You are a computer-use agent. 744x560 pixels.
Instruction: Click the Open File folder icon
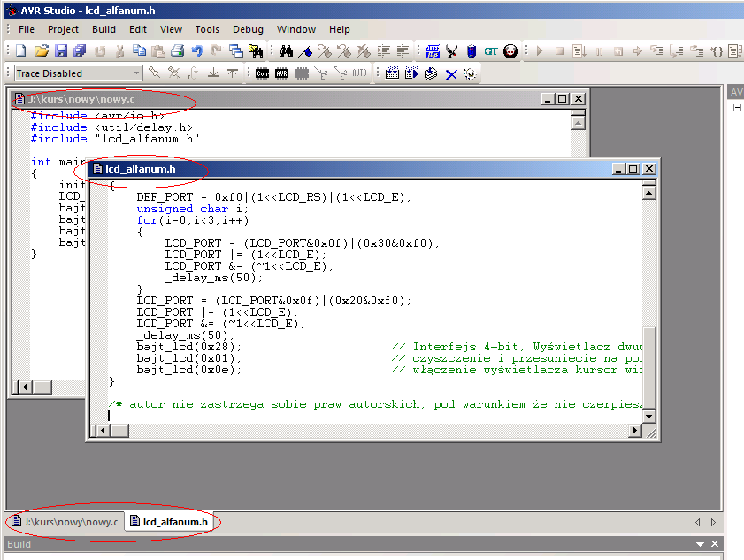[41, 51]
